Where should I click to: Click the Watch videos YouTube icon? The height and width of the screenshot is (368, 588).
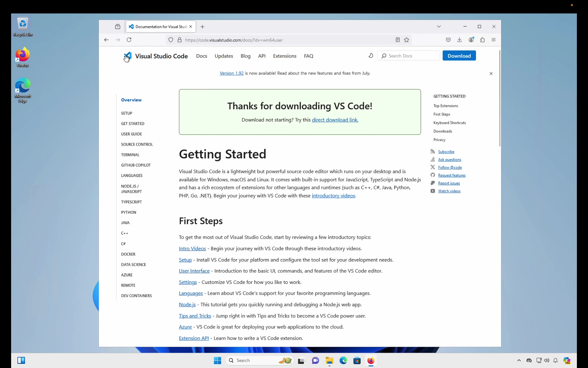coord(433,191)
